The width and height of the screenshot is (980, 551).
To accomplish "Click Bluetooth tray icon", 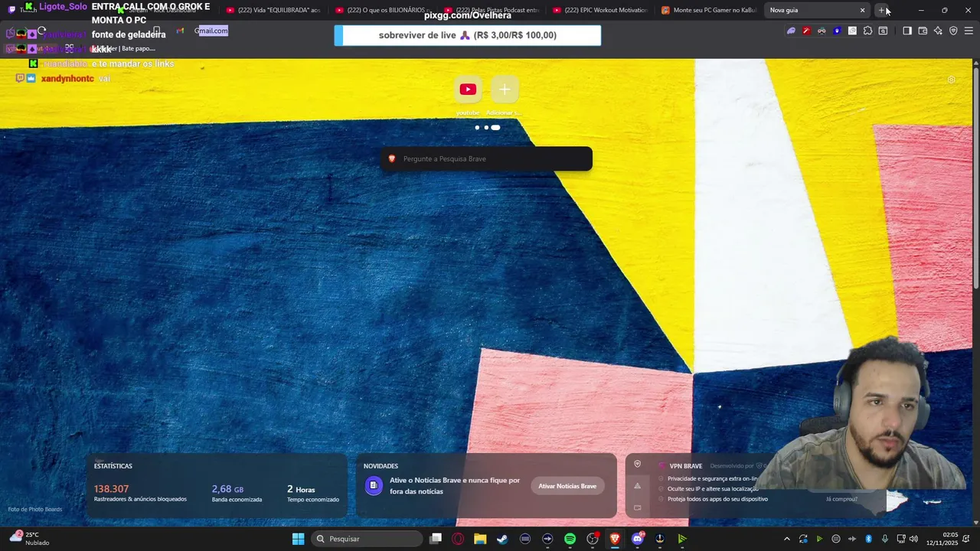I will coord(868,539).
